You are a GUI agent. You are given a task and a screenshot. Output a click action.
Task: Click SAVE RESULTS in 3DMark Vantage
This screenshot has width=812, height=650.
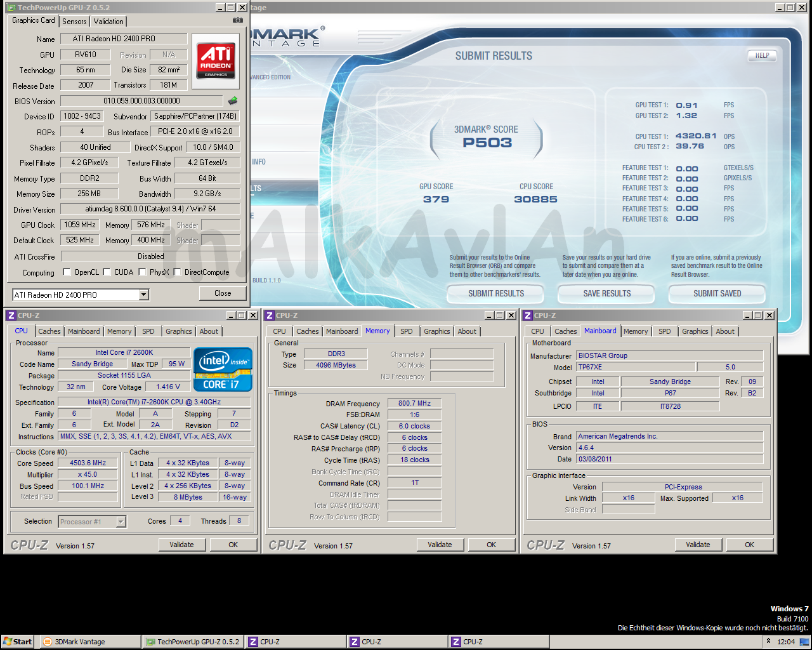(607, 293)
